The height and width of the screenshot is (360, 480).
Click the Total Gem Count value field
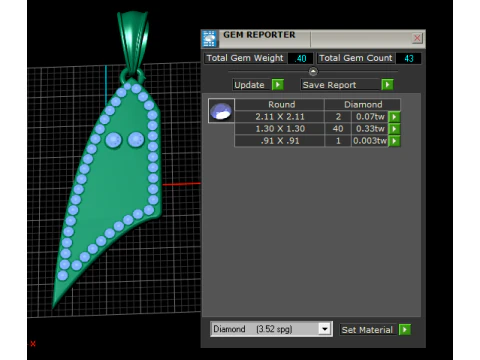tap(409, 58)
